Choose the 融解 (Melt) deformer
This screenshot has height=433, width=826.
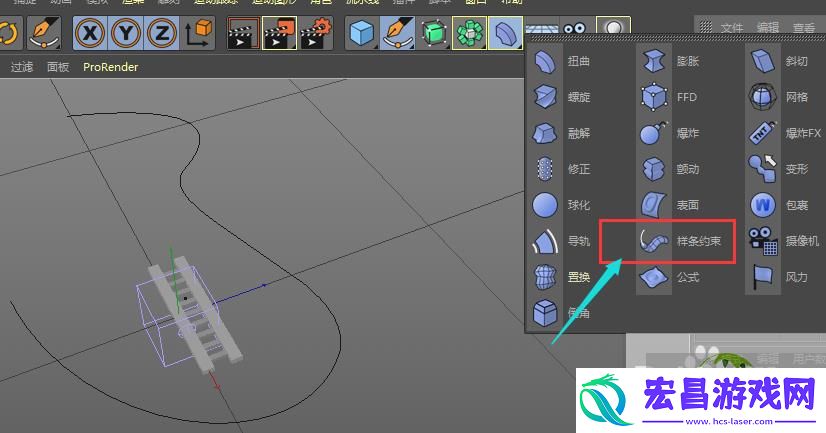(561, 133)
